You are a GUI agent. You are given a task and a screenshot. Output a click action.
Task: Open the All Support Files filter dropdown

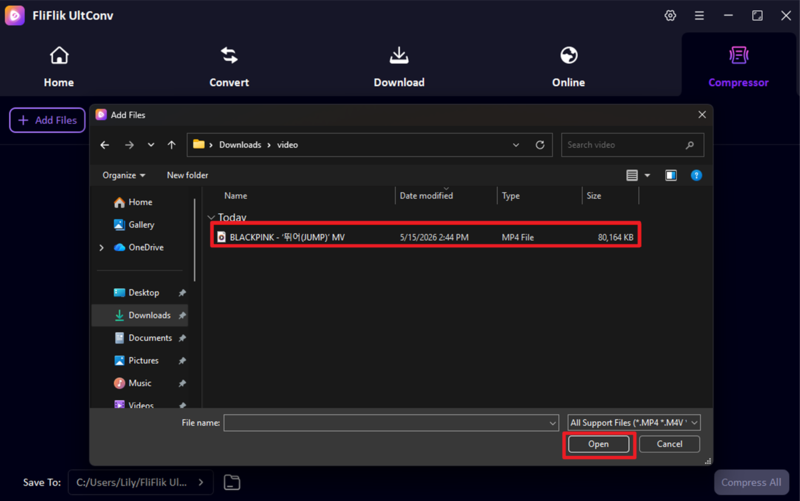(634, 423)
